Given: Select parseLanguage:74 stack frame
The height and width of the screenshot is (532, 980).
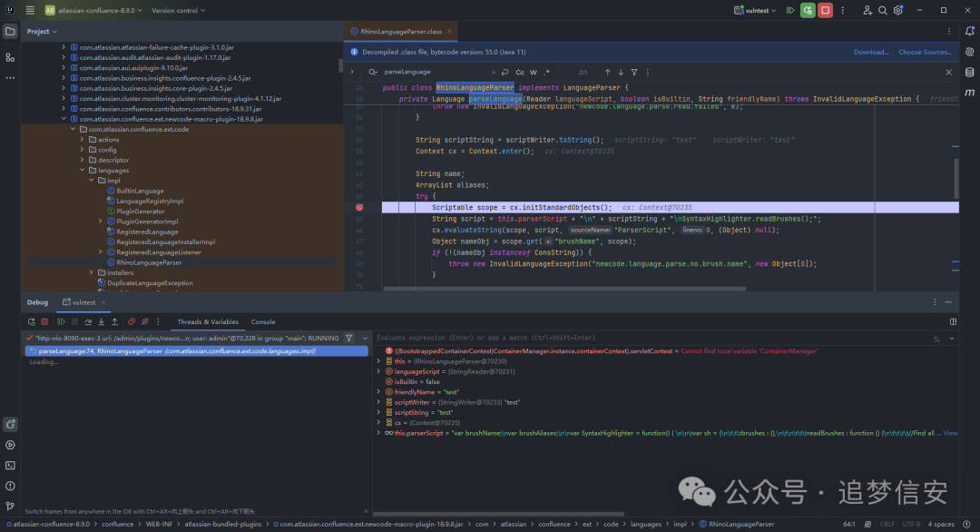Looking at the screenshot, I should pos(196,351).
